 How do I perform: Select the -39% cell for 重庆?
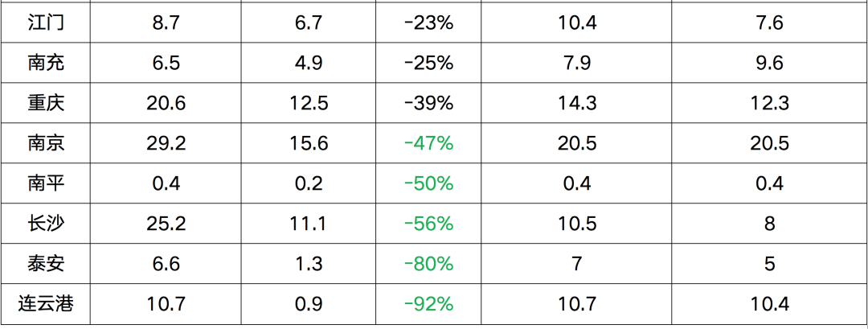(429, 103)
